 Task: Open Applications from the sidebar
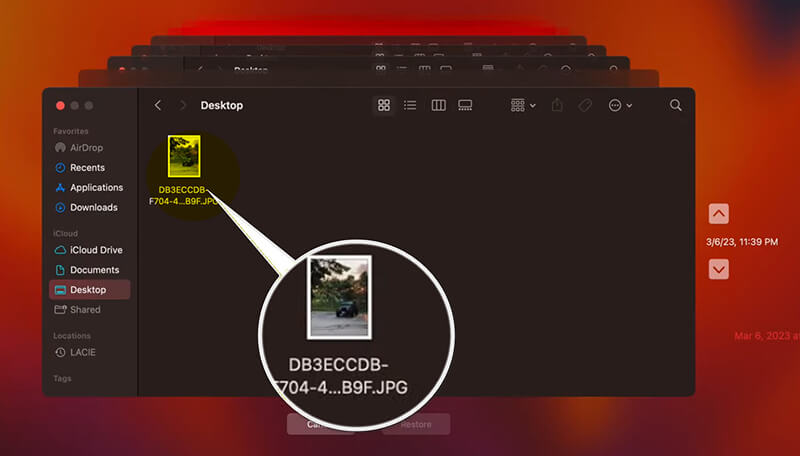pyautogui.click(x=89, y=187)
